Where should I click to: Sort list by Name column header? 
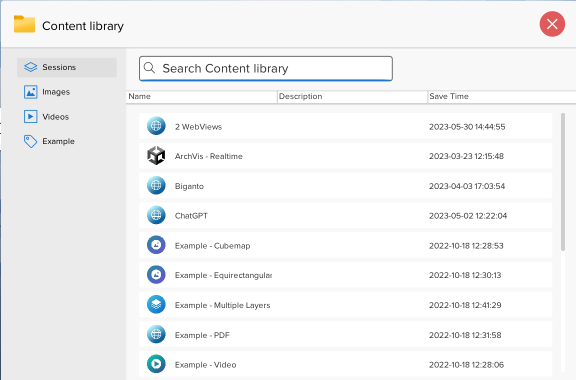click(x=202, y=97)
